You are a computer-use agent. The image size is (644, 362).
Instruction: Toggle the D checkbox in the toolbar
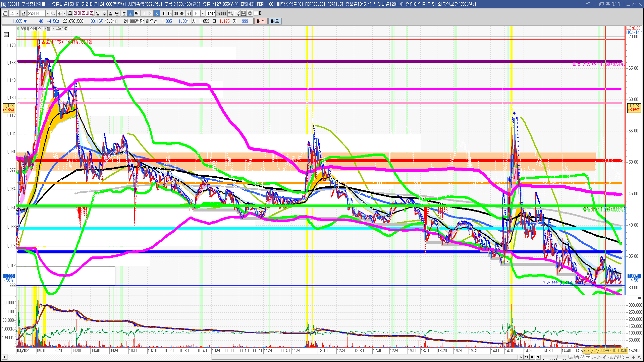[x=256, y=13]
